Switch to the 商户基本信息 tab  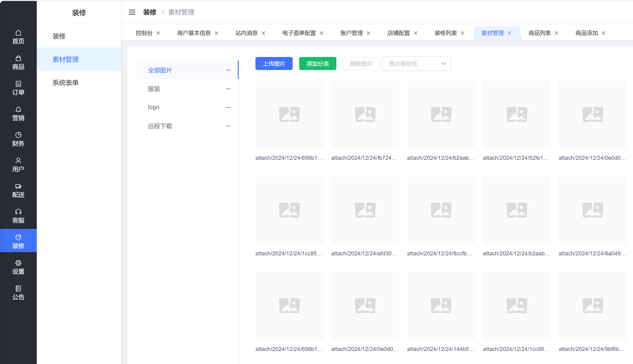(x=194, y=33)
